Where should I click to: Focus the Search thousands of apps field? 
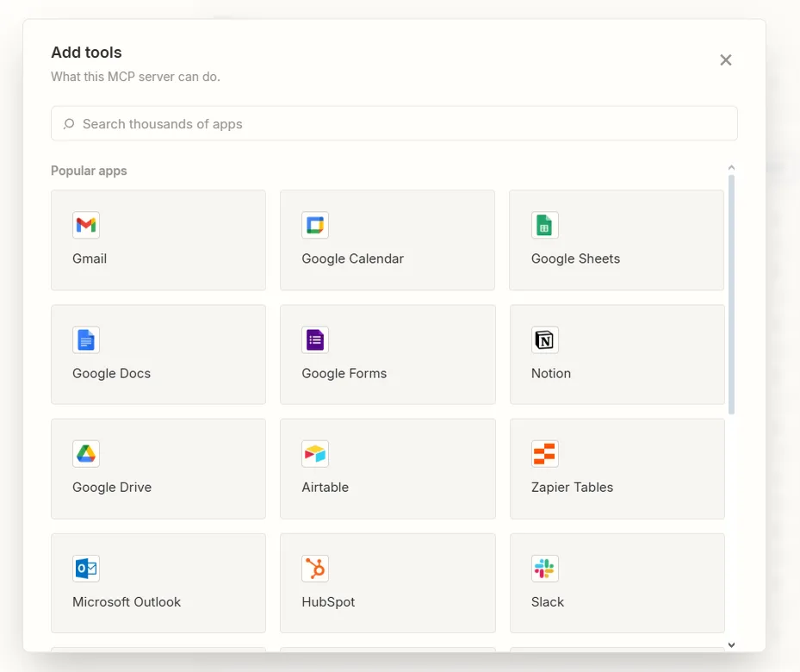pos(394,123)
